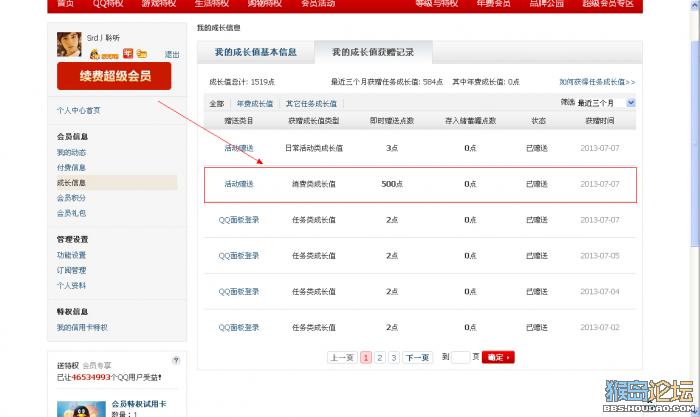Click 活动赠送 link in 500点 row
This screenshot has height=417, width=700.
(239, 183)
